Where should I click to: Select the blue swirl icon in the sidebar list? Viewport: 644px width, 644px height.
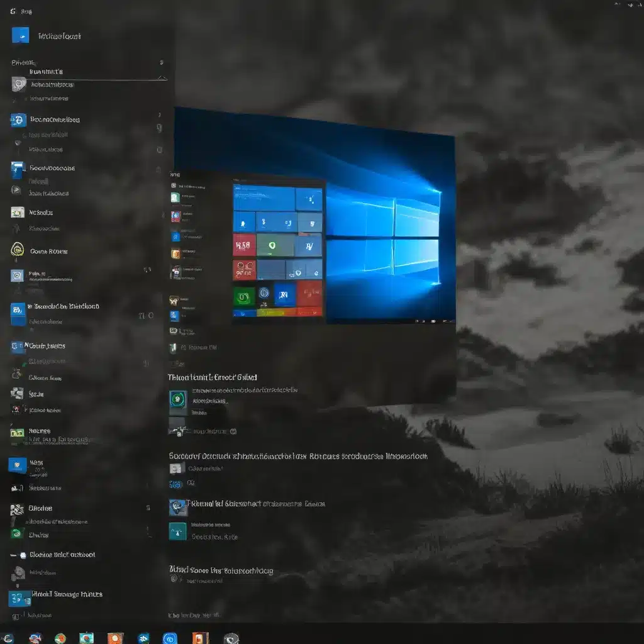pos(18,120)
